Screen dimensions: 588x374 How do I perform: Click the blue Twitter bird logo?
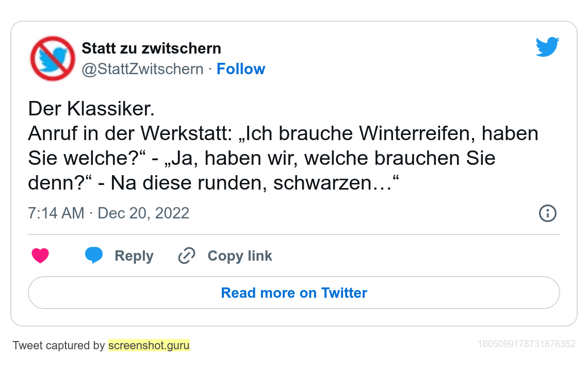[547, 47]
